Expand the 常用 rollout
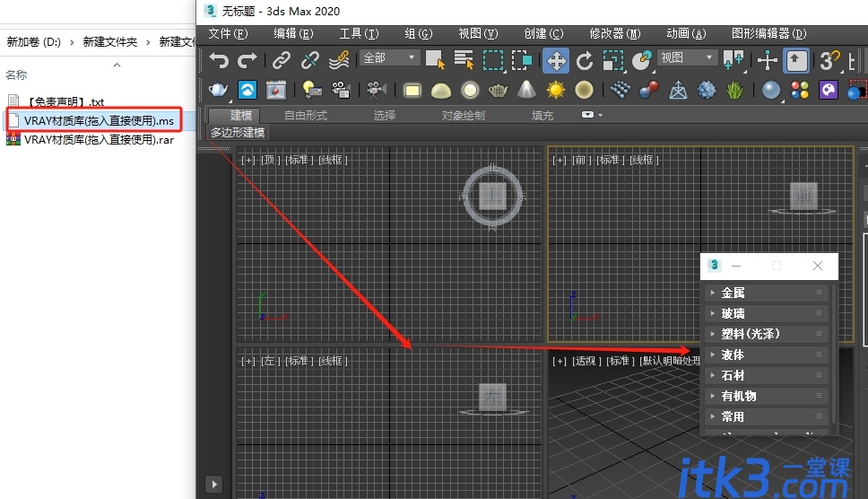Screen dimensions: 868x499 [x=766, y=416]
